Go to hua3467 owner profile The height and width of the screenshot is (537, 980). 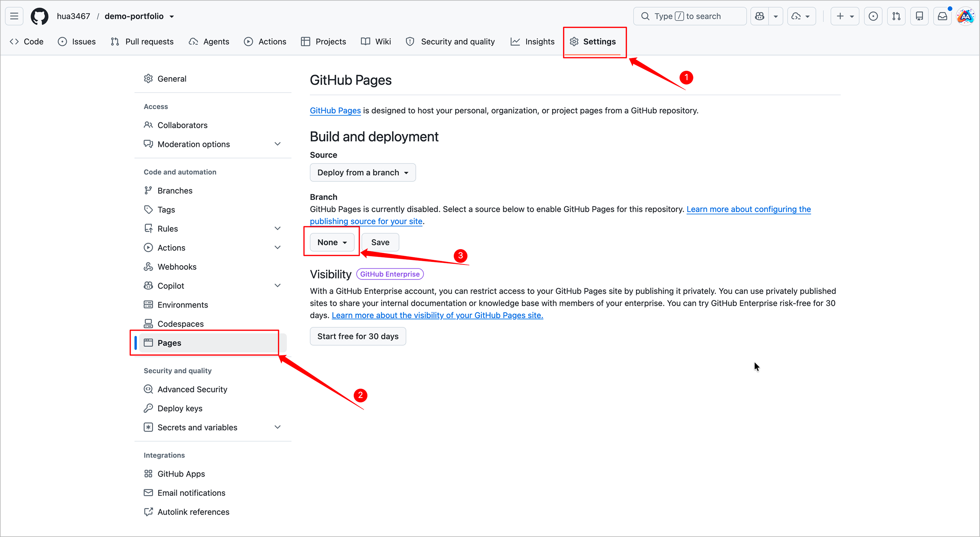click(x=73, y=16)
